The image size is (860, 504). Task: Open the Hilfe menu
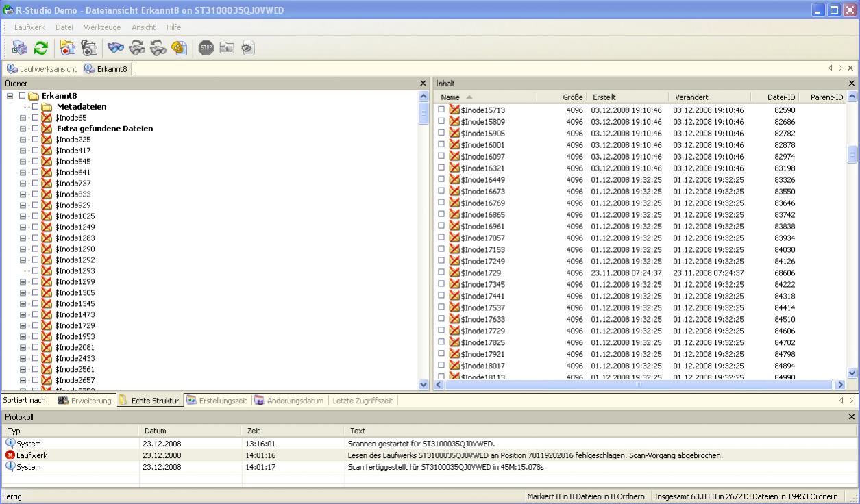tap(173, 27)
